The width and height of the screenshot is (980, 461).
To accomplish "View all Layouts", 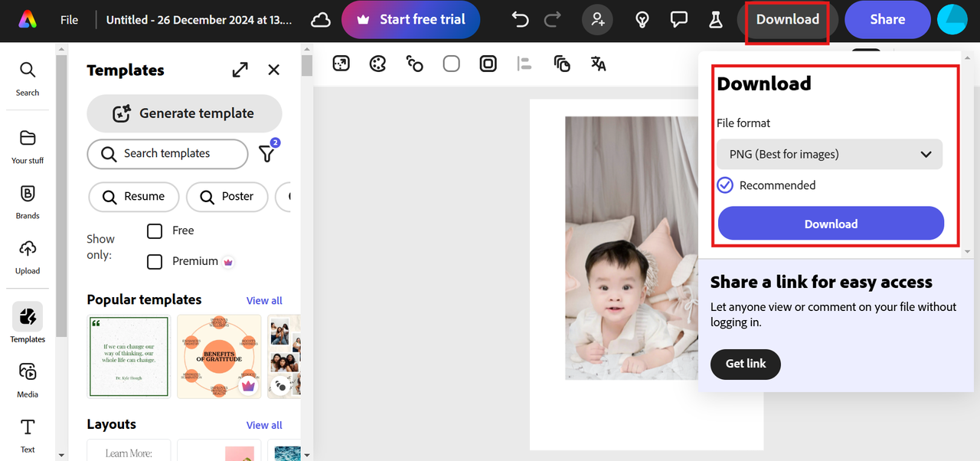I will pos(264,425).
